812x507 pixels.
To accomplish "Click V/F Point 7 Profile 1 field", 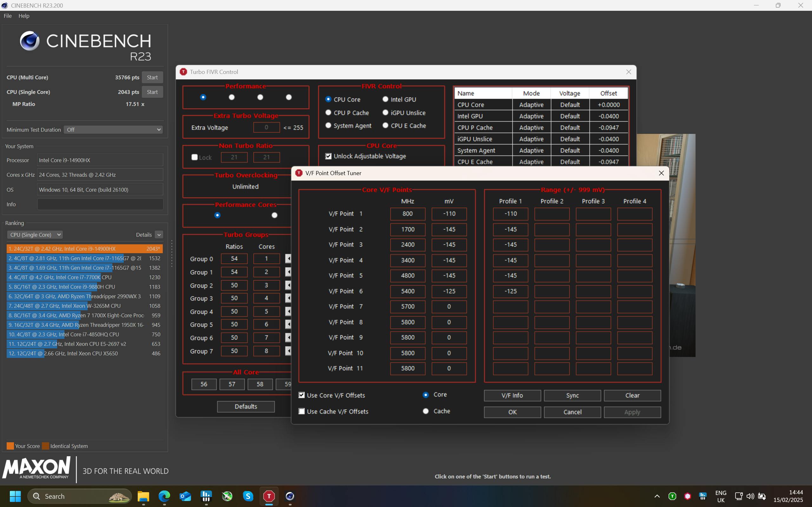I will pyautogui.click(x=510, y=306).
